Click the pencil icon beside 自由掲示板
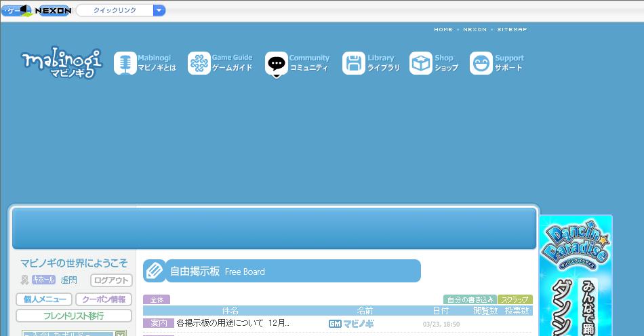 click(155, 271)
